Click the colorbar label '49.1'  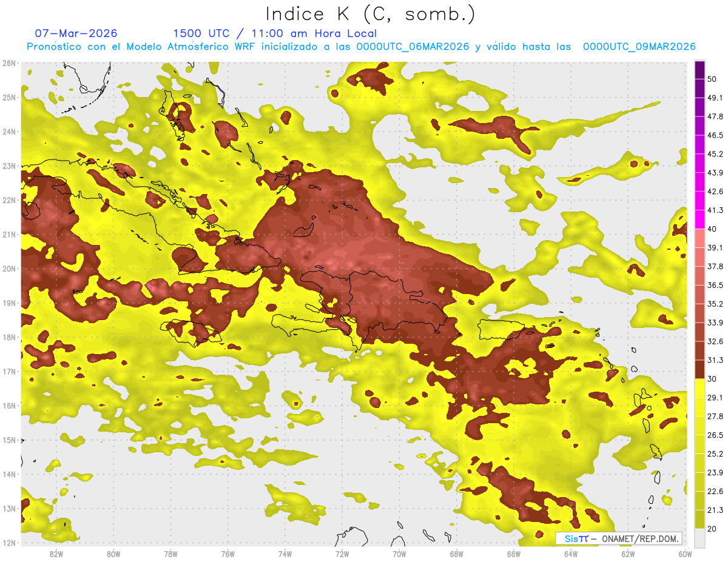[x=715, y=98]
